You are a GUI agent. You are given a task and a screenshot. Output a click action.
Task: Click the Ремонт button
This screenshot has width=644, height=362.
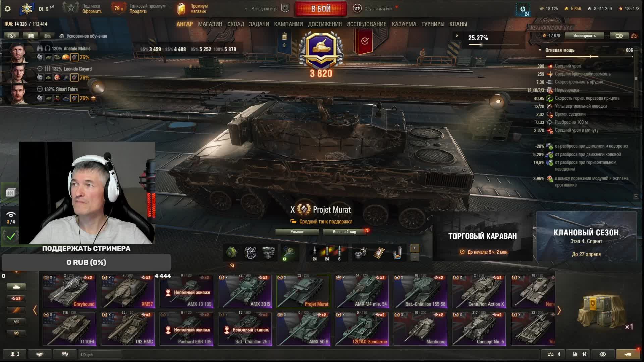point(297,232)
